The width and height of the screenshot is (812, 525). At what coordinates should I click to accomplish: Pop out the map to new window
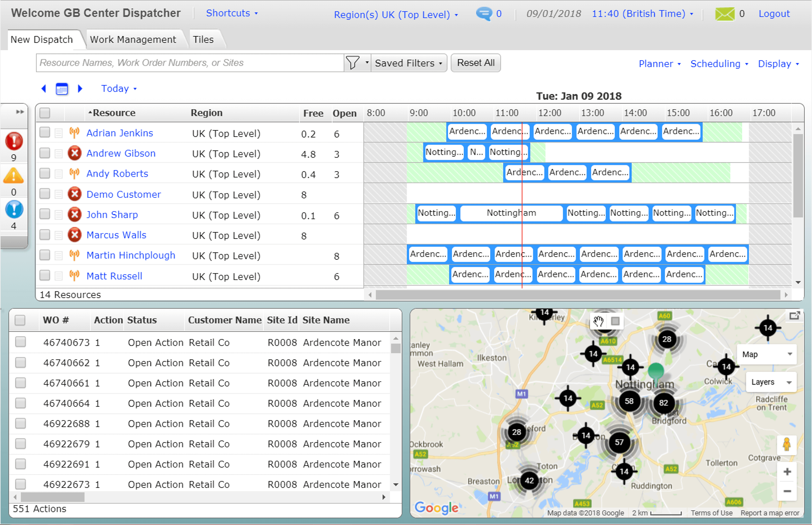tap(794, 316)
